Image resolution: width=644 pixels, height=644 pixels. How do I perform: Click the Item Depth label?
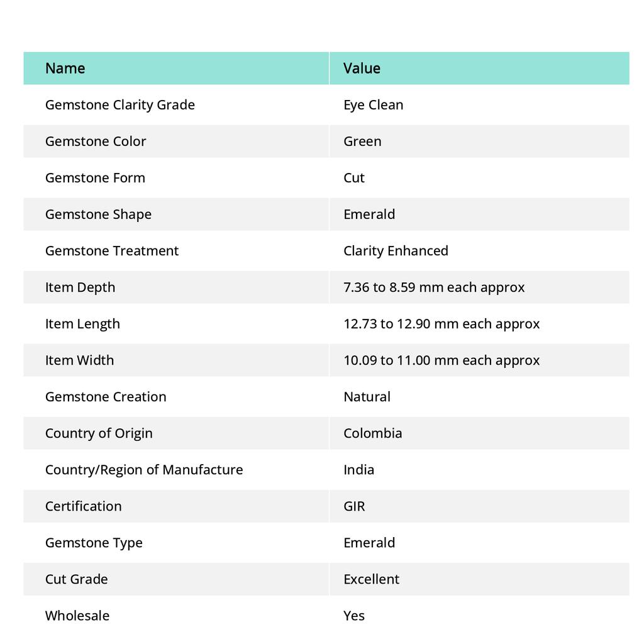tap(80, 287)
